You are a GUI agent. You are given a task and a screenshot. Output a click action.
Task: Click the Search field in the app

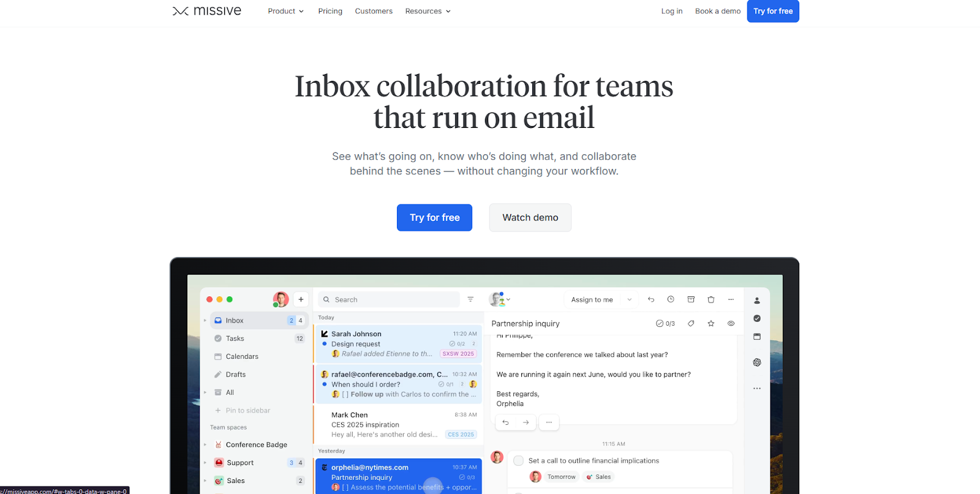(x=388, y=299)
